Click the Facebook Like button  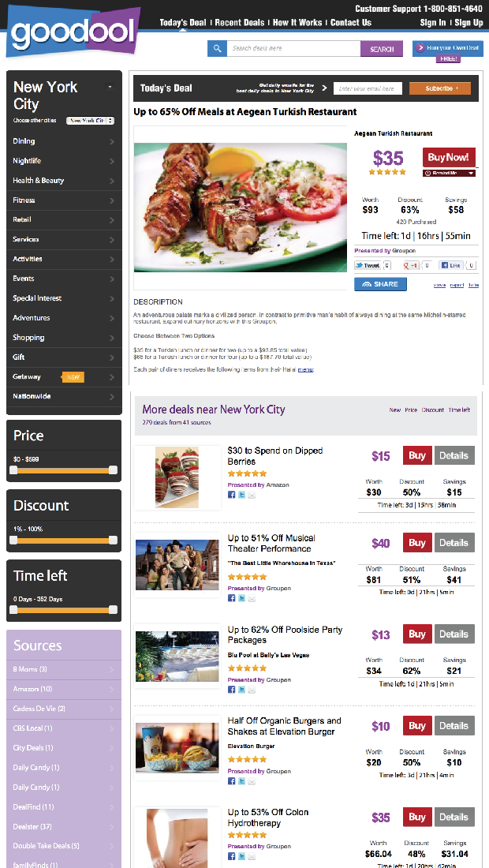tap(451, 266)
